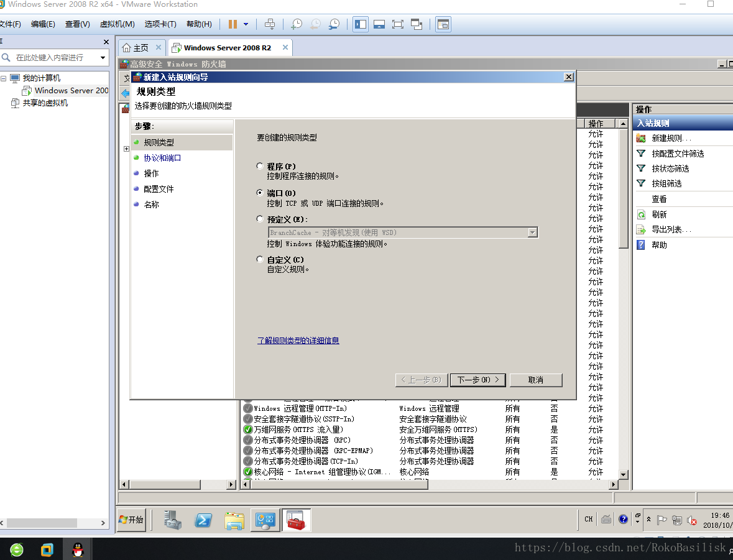This screenshot has width=733, height=560.
Task: Close the 主页 tab
Action: 159,47
